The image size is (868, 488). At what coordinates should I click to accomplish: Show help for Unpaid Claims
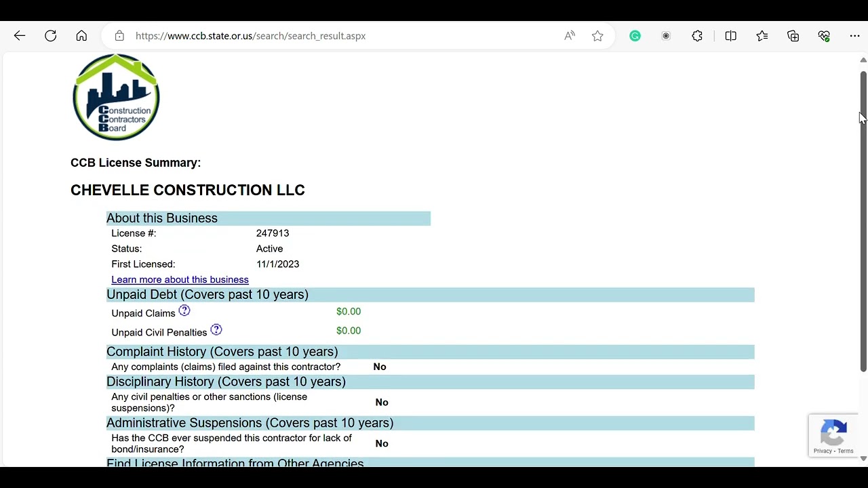pyautogui.click(x=184, y=310)
